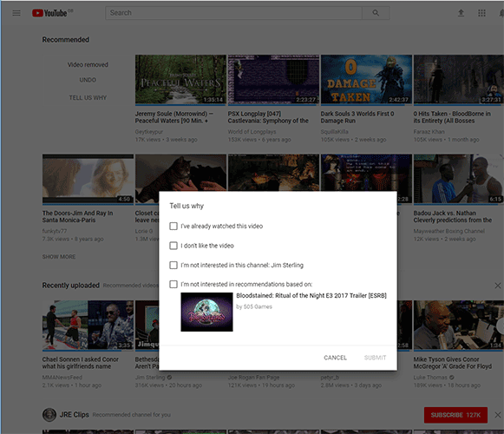
Task: Focus the YouTube search field
Action: (x=233, y=13)
